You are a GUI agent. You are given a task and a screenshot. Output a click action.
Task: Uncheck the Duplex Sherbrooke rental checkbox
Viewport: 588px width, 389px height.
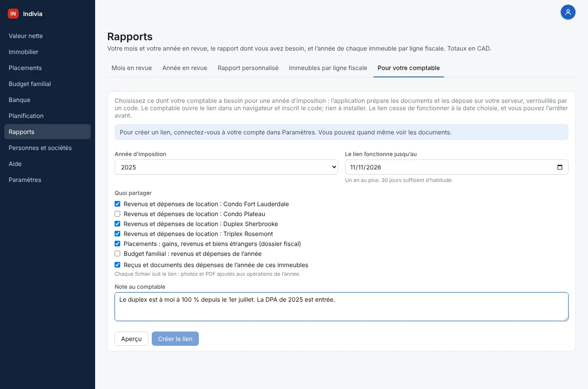117,224
